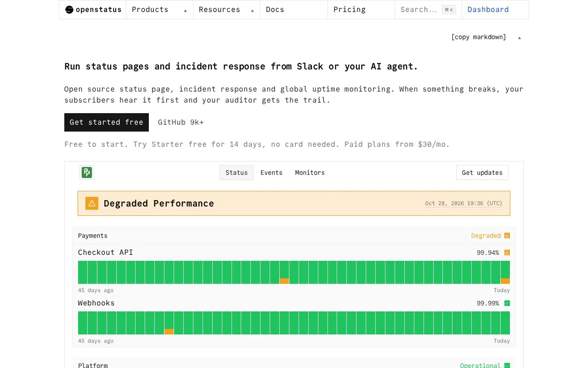Viewport: 588px width, 368px height.
Task: Click the ⌘K keyboard shortcut badge
Action: (449, 10)
